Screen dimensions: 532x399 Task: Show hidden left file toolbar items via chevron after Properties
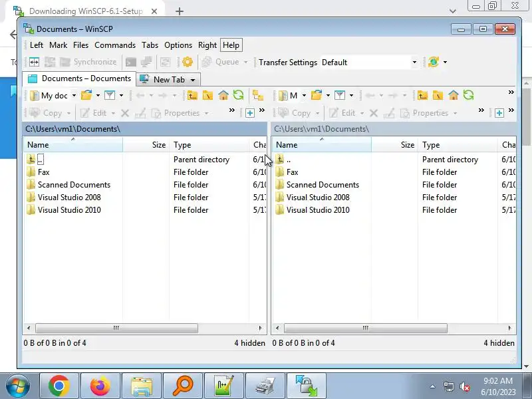pos(231,110)
